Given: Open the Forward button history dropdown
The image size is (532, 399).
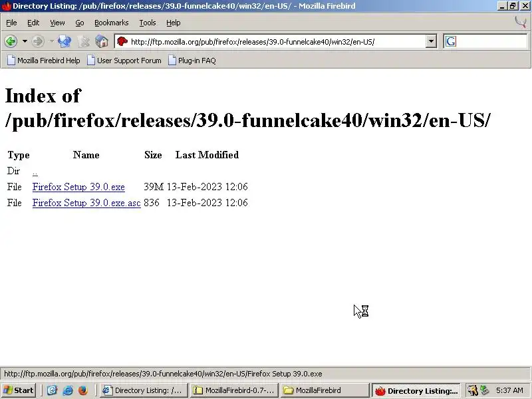Looking at the screenshot, I should 52,42.
